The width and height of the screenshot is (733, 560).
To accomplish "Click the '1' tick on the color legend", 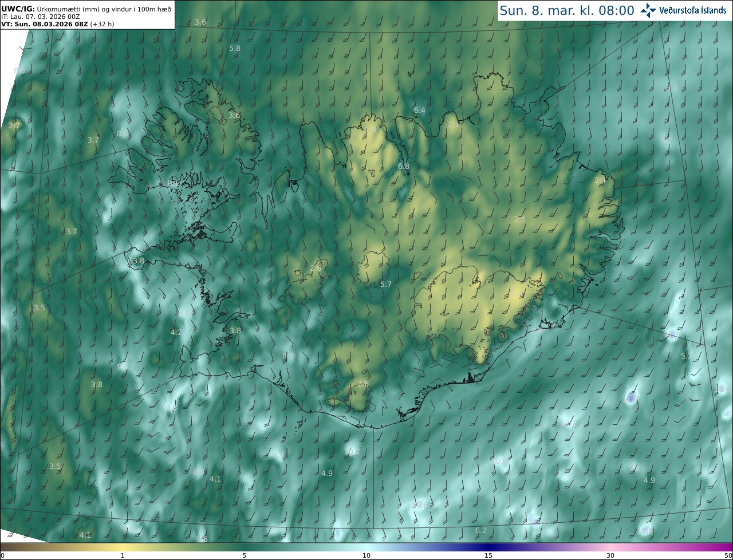I will 123,555.
